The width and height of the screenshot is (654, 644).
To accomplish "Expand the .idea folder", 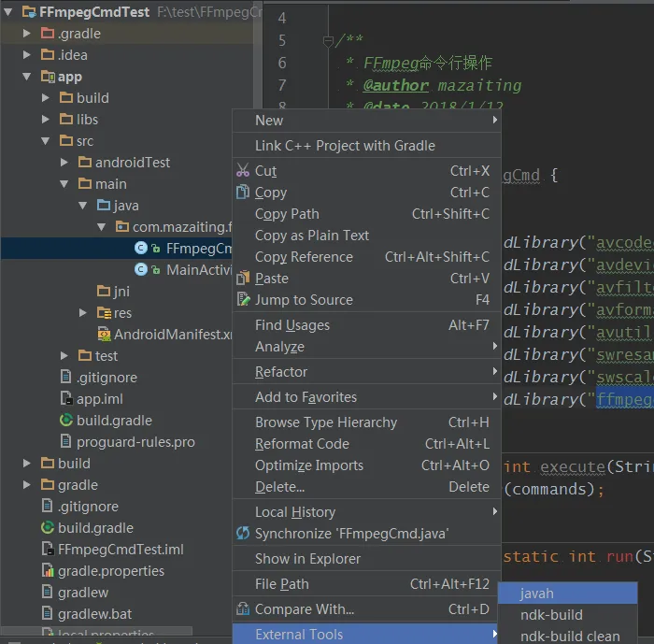I will pos(27,54).
